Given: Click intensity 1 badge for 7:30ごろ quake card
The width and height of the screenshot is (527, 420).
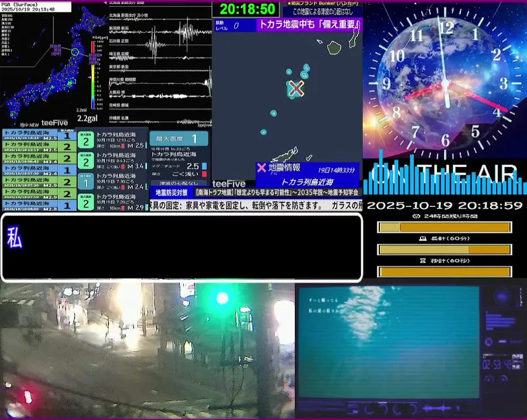Looking at the screenshot, I should [x=86, y=181].
